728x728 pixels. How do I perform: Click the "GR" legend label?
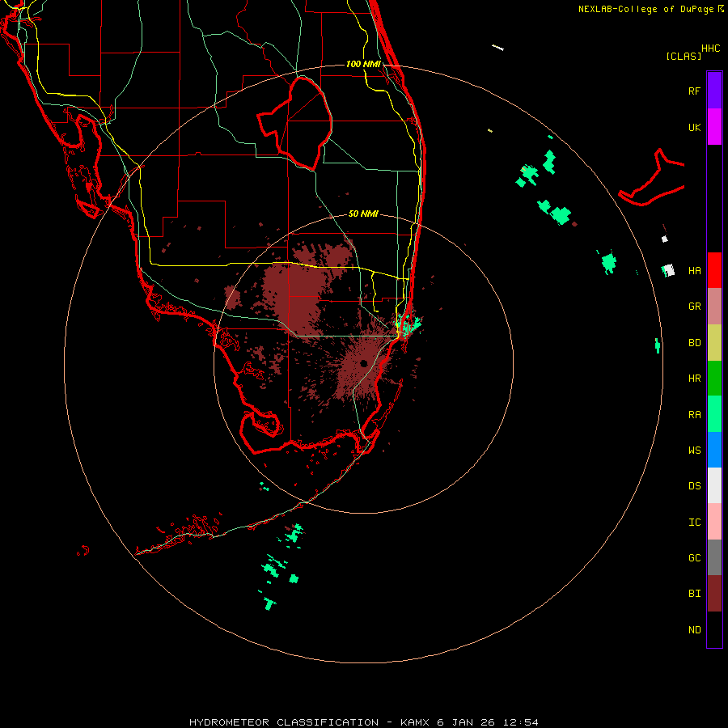point(694,307)
